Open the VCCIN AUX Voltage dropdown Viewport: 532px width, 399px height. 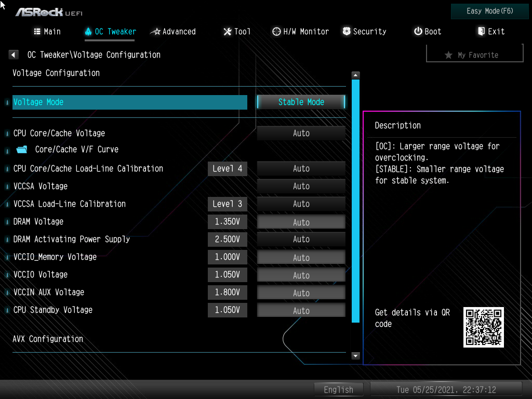pos(301,292)
